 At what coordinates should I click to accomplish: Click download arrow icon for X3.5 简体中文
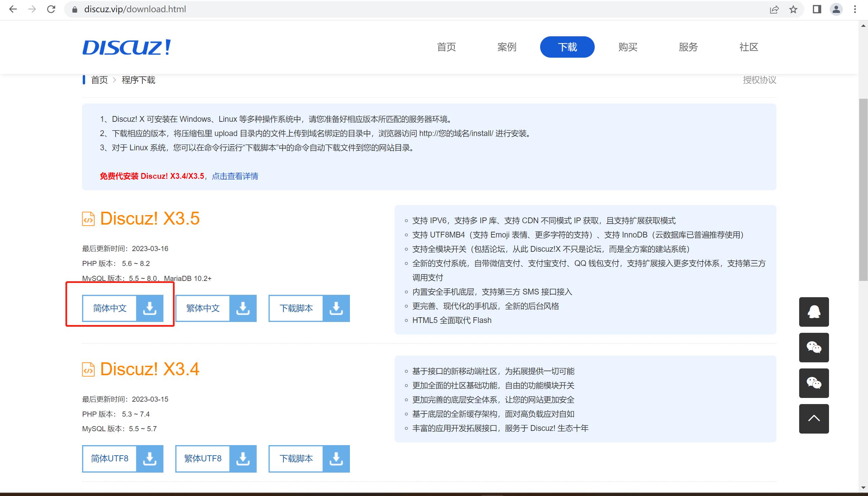[x=150, y=308]
